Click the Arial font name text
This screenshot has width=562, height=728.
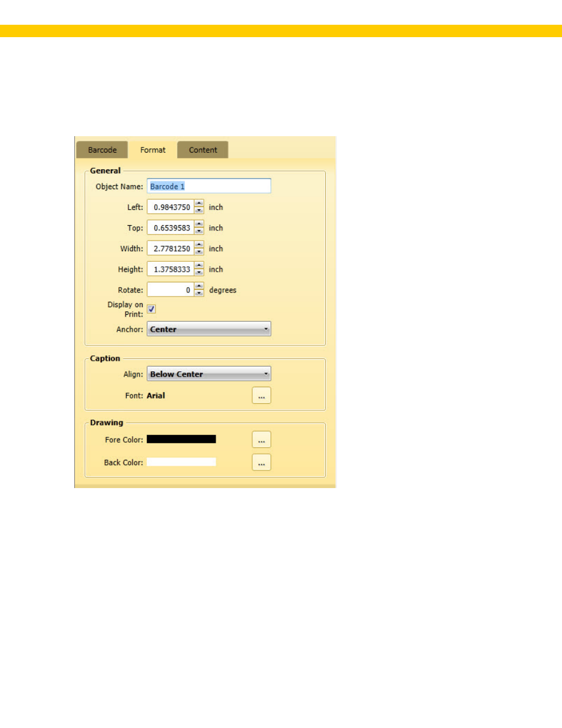click(156, 396)
